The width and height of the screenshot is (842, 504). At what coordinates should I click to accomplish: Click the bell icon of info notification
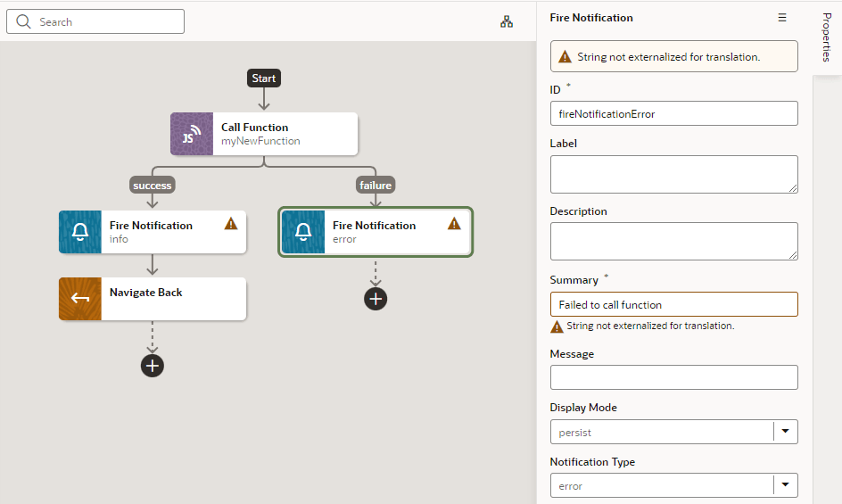tap(80, 232)
